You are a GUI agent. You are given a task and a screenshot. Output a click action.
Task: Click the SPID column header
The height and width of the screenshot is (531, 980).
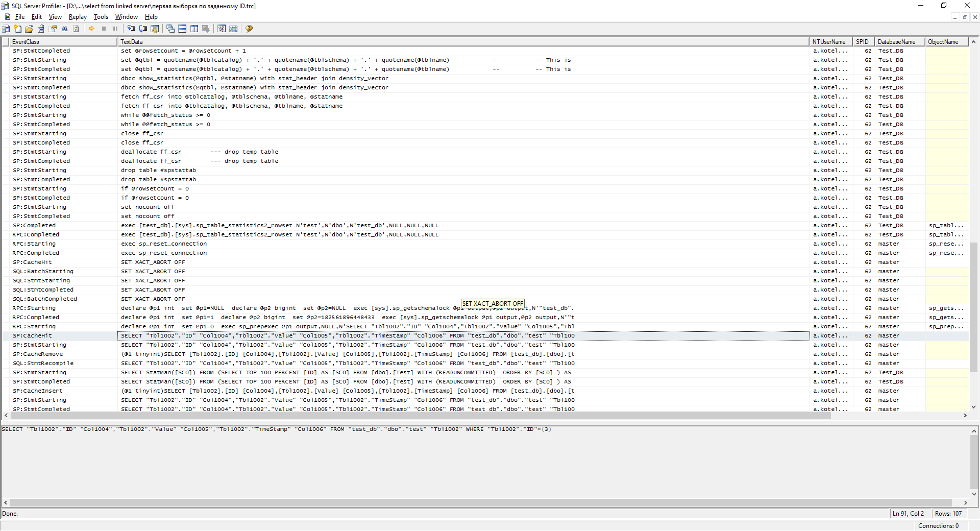coord(864,42)
